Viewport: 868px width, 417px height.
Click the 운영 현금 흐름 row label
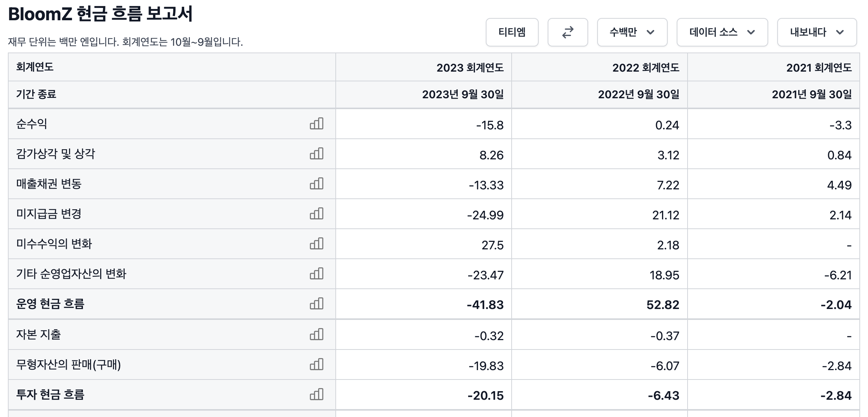coord(50,304)
